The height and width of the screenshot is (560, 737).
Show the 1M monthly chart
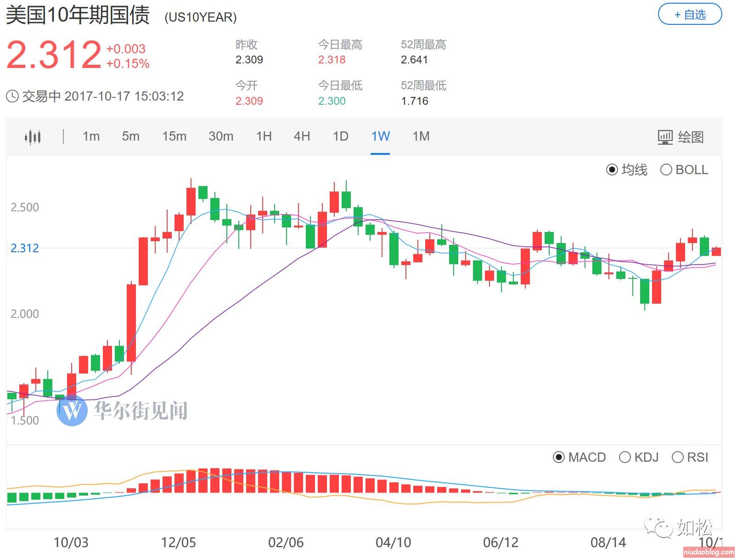pyautogui.click(x=421, y=136)
